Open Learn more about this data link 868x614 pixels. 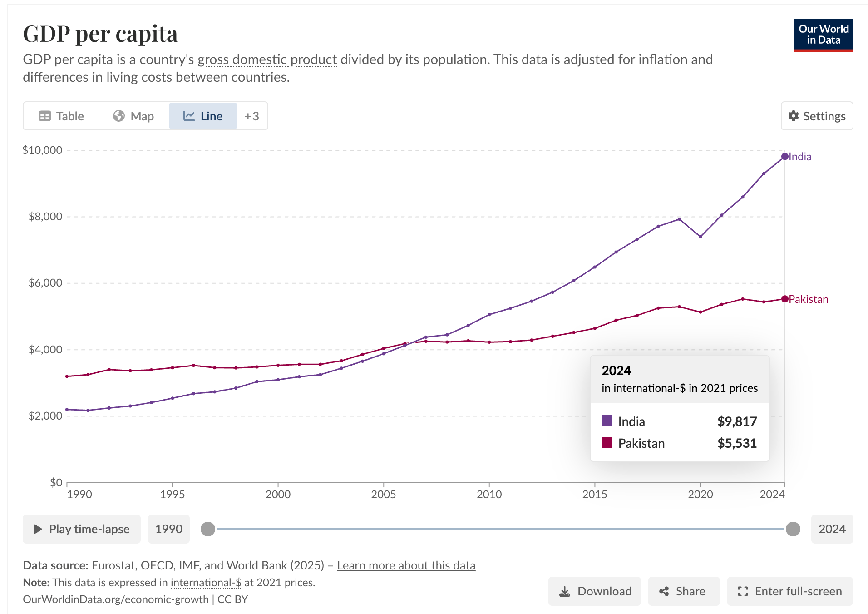point(406,565)
